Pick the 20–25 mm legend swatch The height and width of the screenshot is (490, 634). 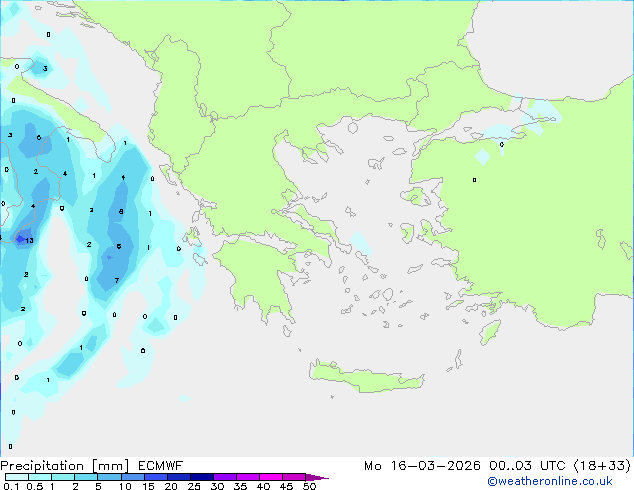tap(179, 477)
